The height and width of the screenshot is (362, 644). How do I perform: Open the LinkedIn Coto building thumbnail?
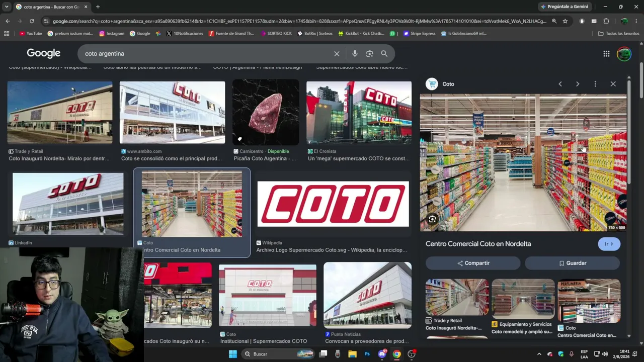68,204
